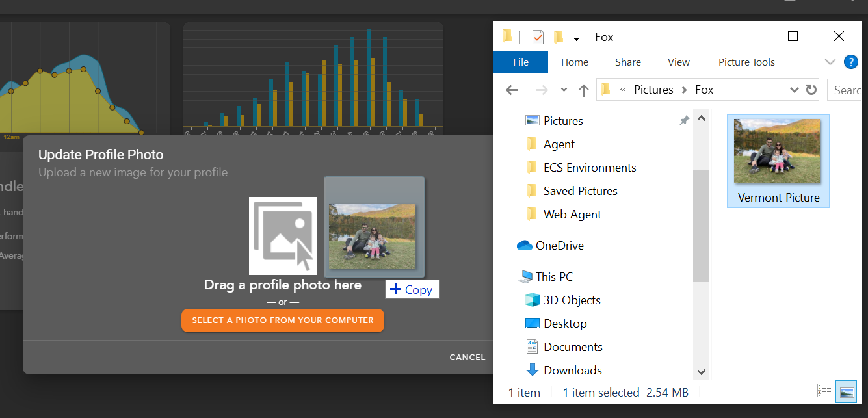Cancel the Update Profile Photo dialog
868x418 pixels.
(x=467, y=357)
